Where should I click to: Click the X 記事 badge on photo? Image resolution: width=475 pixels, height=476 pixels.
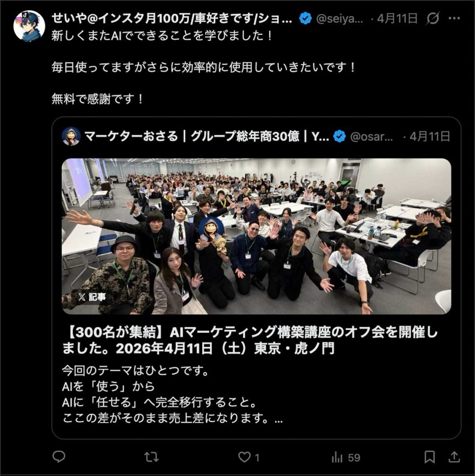tap(92, 297)
